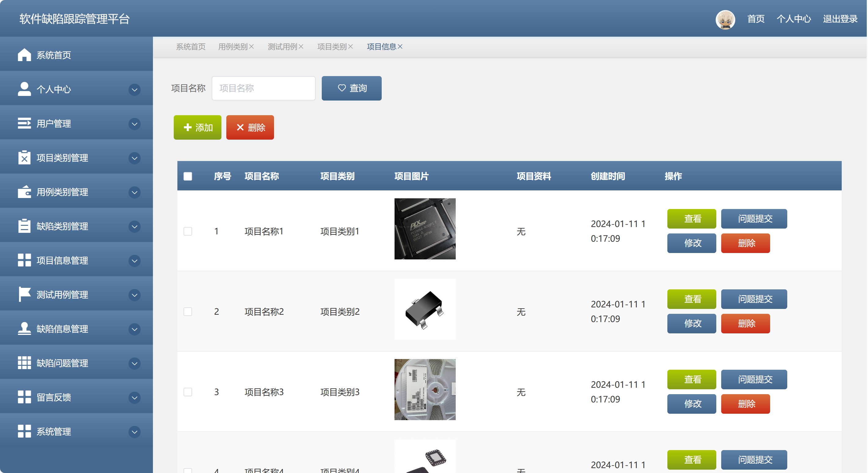Click the person icon for 个人中心
Viewport: 868px width, 473px height.
coord(24,89)
